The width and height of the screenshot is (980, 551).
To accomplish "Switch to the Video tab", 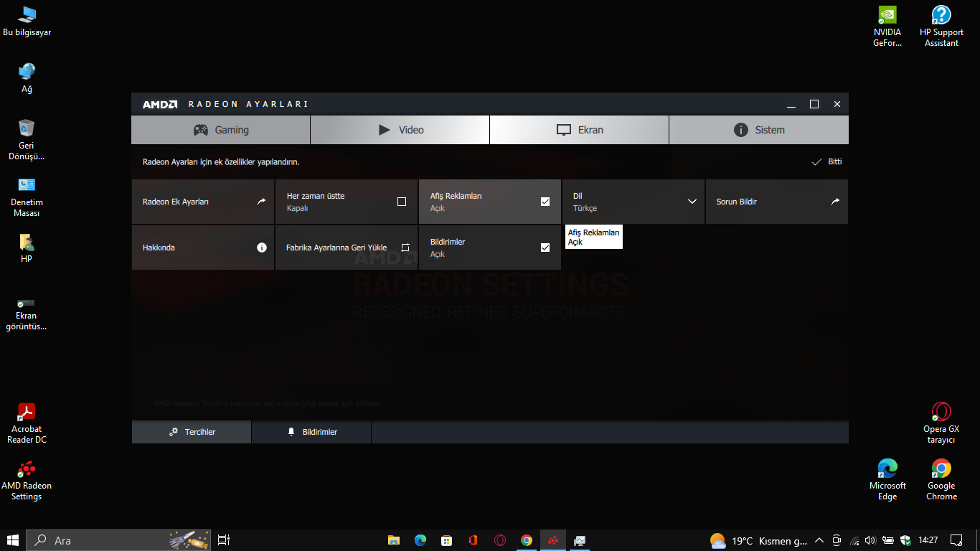I will 400,130.
